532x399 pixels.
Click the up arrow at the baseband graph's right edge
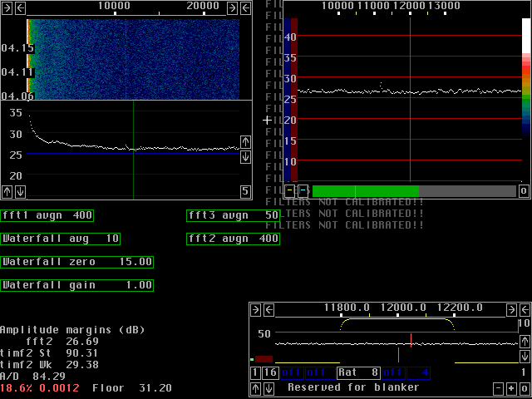[525, 342]
